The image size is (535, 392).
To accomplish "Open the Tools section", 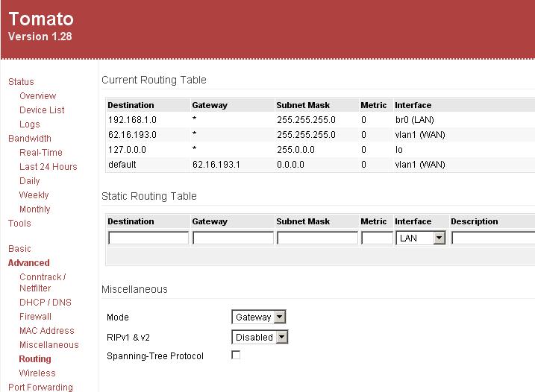I will (19, 224).
